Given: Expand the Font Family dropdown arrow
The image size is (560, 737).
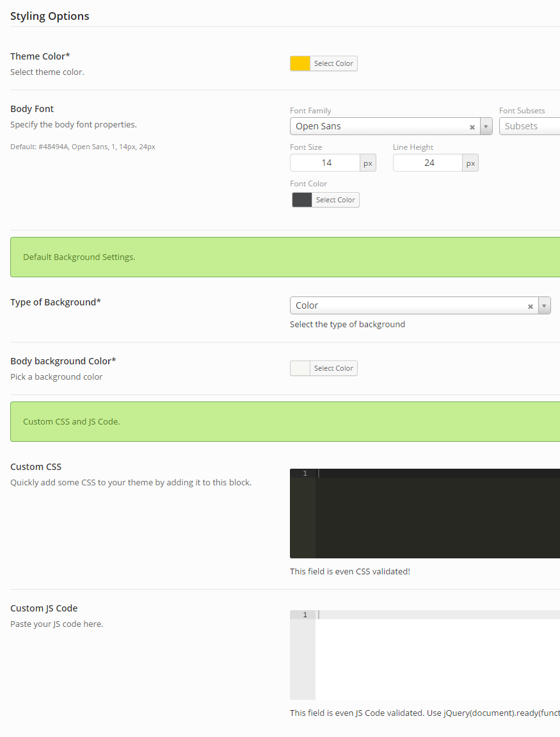Looking at the screenshot, I should 486,126.
